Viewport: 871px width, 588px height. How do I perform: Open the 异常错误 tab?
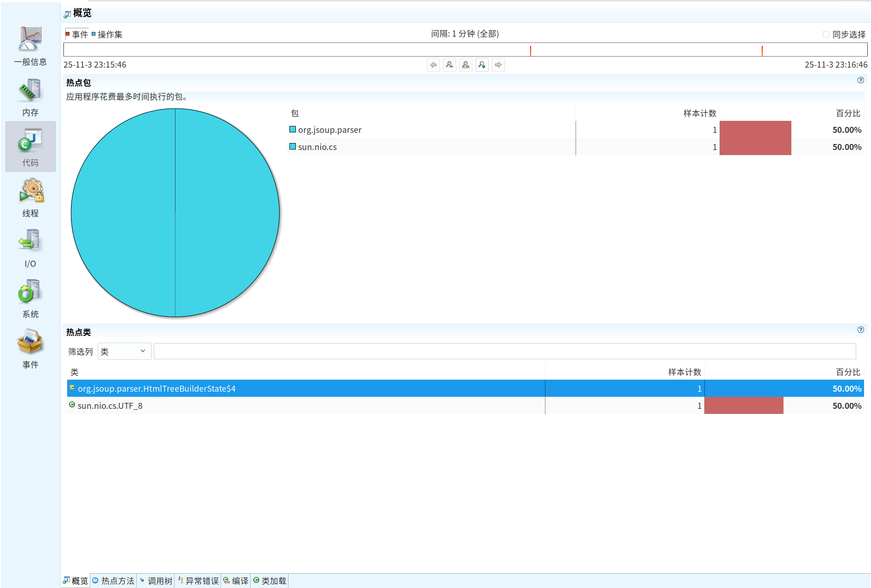(198, 581)
